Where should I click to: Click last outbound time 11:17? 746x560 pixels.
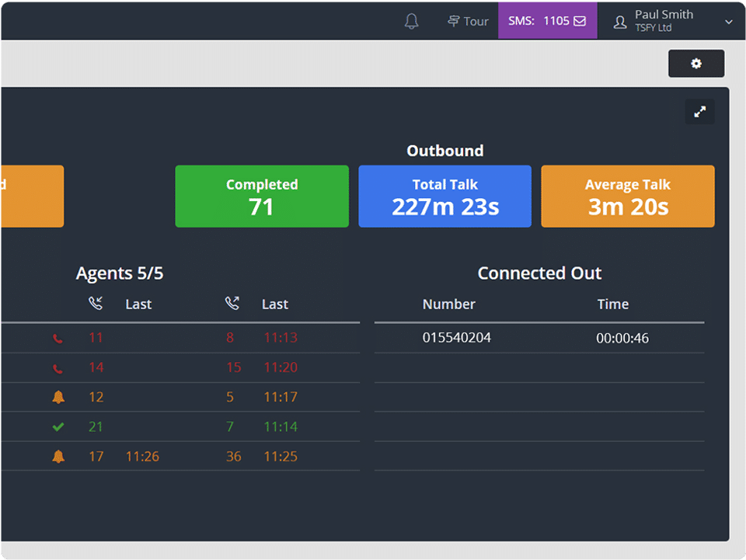click(281, 397)
